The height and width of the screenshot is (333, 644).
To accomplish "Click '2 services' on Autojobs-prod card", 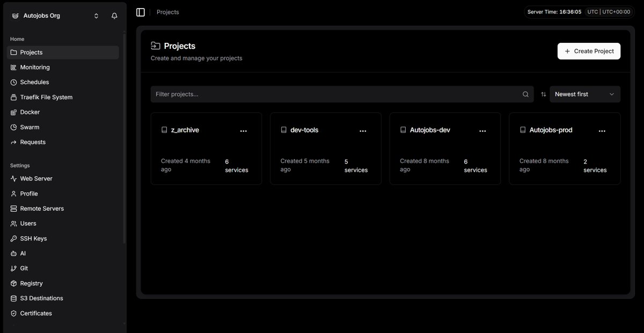I will coord(595,166).
